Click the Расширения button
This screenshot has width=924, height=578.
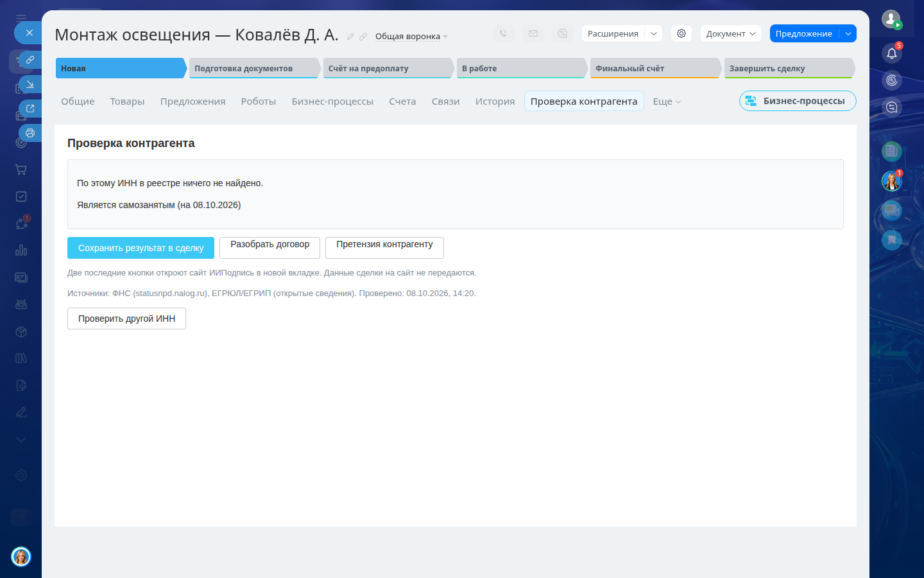pyautogui.click(x=613, y=33)
